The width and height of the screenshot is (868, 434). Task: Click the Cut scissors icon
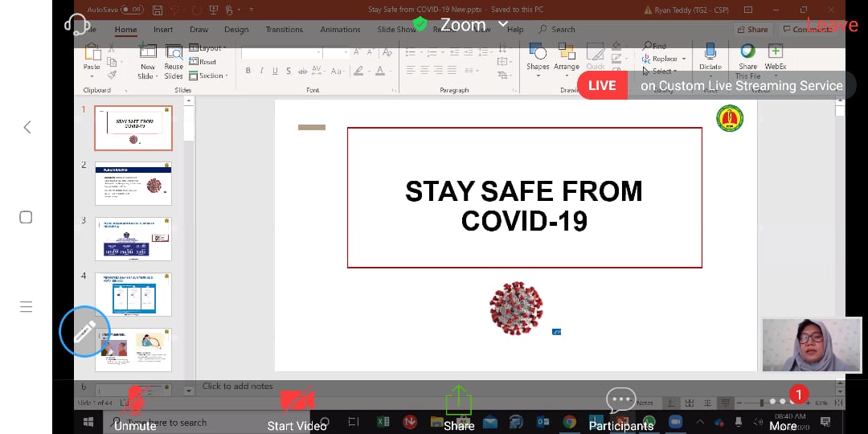112,48
